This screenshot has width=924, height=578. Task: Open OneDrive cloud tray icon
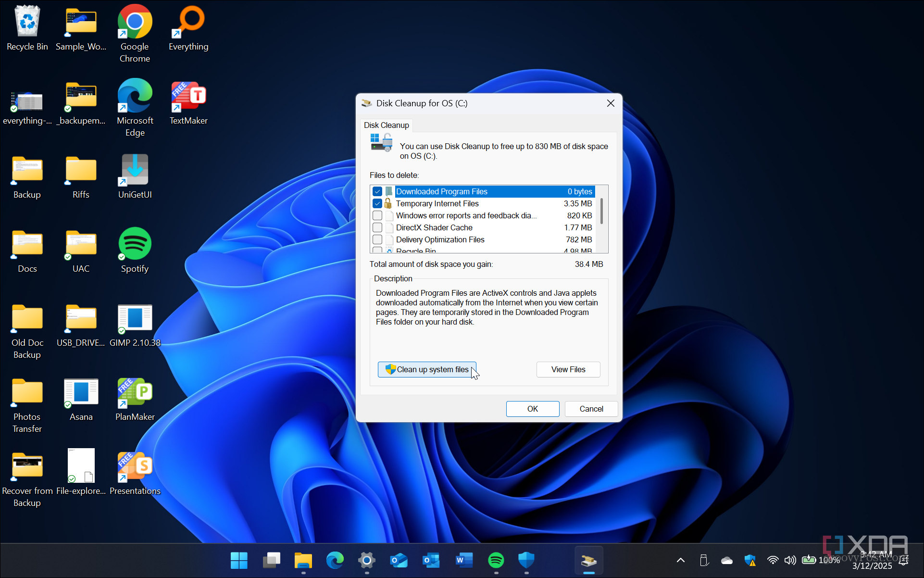click(x=727, y=560)
